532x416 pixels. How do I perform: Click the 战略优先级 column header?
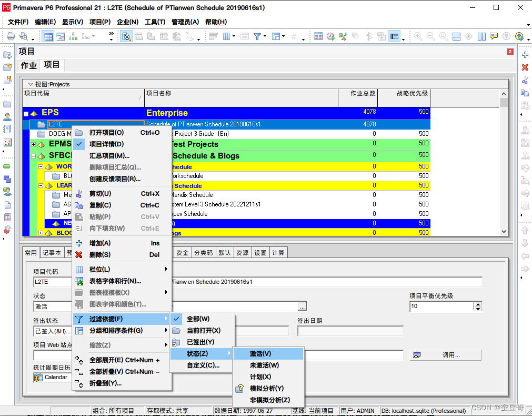404,98
